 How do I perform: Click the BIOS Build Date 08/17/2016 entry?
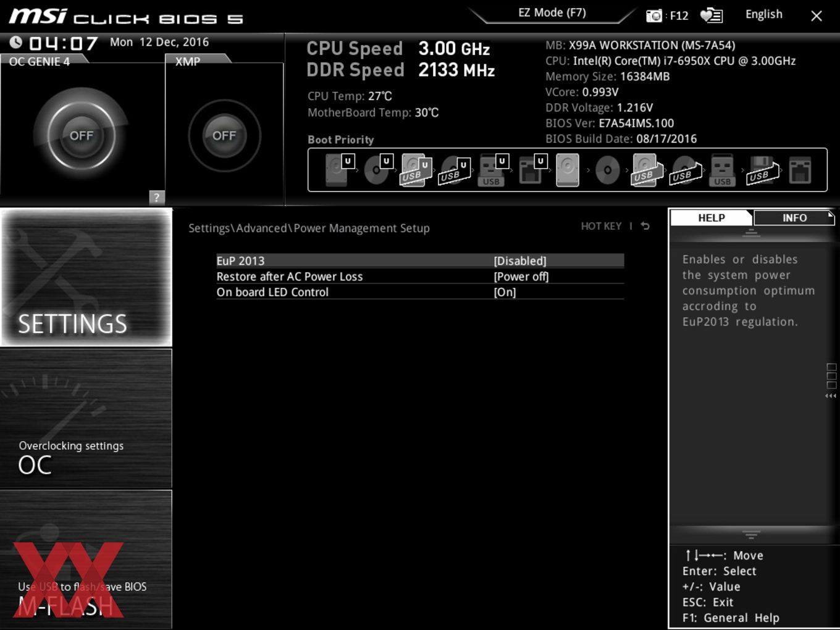(x=621, y=139)
